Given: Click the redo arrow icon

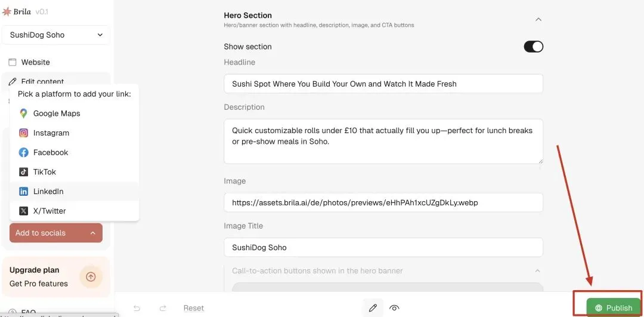Looking at the screenshot, I should coord(163,308).
